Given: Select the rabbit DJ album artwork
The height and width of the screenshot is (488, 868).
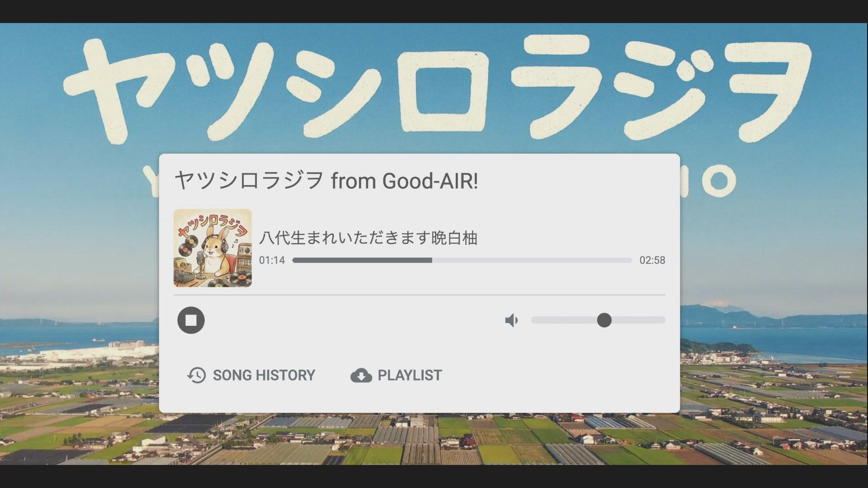Looking at the screenshot, I should click(212, 248).
